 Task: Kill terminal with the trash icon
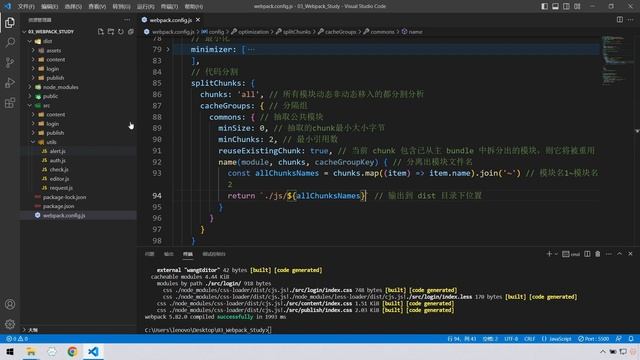click(x=598, y=254)
